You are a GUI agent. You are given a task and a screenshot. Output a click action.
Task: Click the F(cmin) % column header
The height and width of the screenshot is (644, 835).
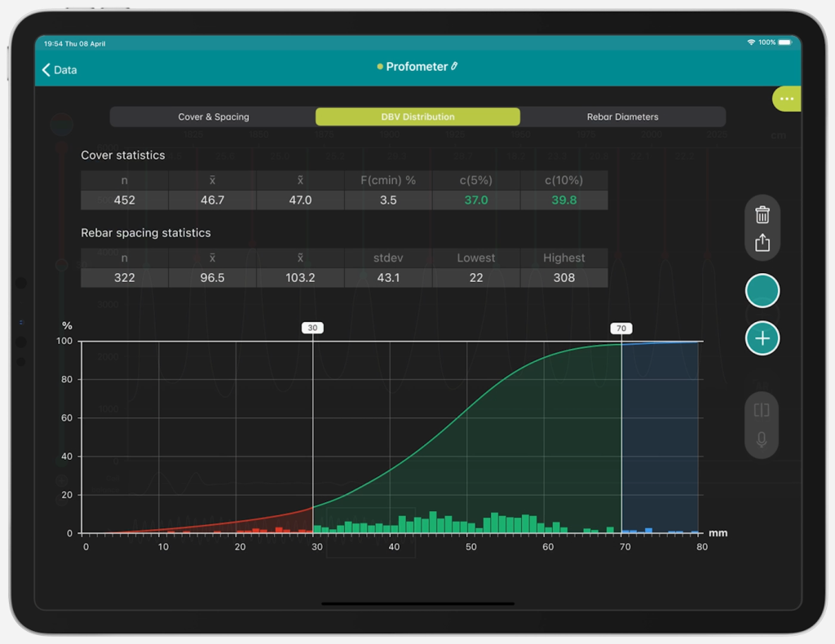(x=388, y=180)
